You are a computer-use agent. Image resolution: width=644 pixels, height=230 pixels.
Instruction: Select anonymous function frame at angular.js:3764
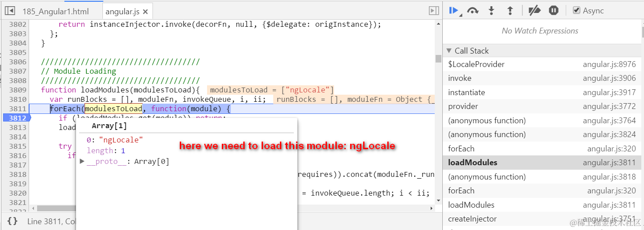pos(543,121)
